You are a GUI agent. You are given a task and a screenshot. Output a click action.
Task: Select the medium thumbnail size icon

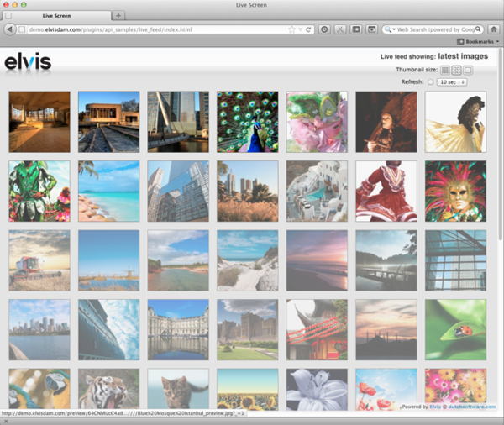tap(457, 70)
